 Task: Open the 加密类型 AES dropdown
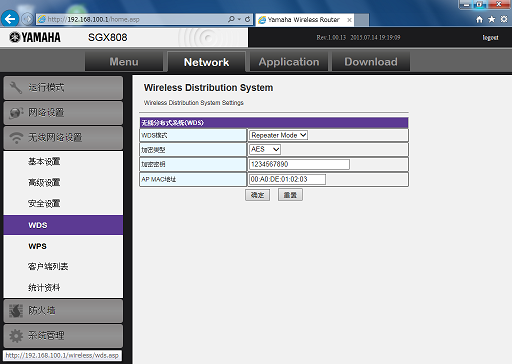(265, 149)
